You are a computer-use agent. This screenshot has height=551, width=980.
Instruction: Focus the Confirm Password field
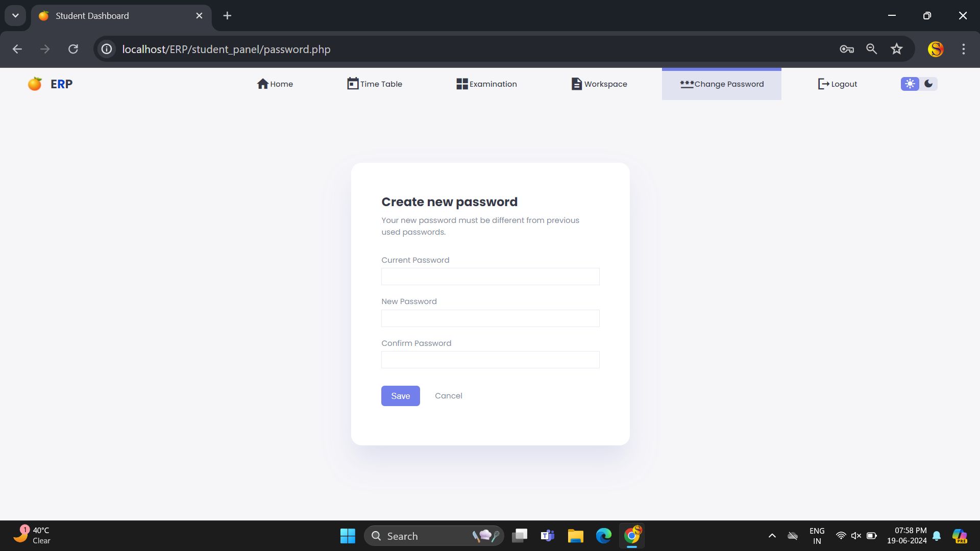[490, 360]
